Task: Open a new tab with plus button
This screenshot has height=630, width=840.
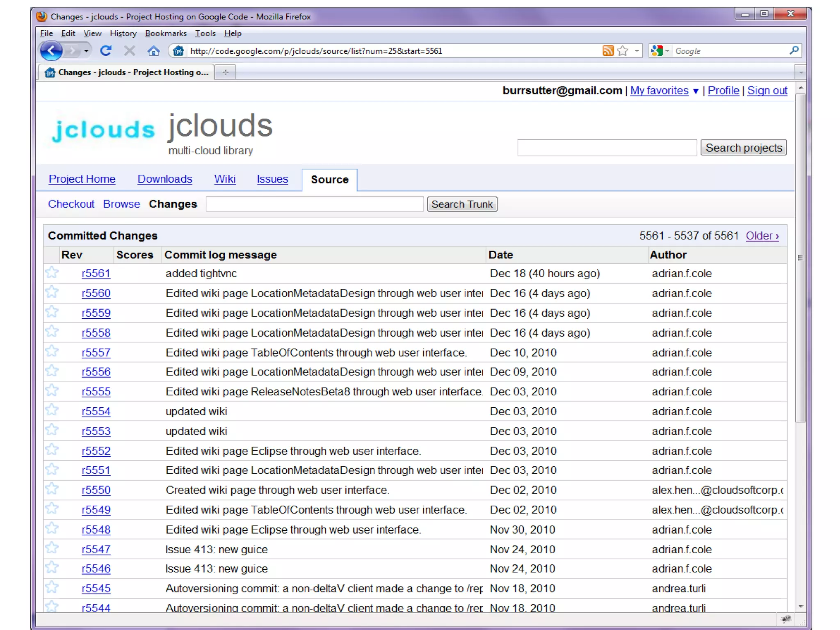Action: 225,72
